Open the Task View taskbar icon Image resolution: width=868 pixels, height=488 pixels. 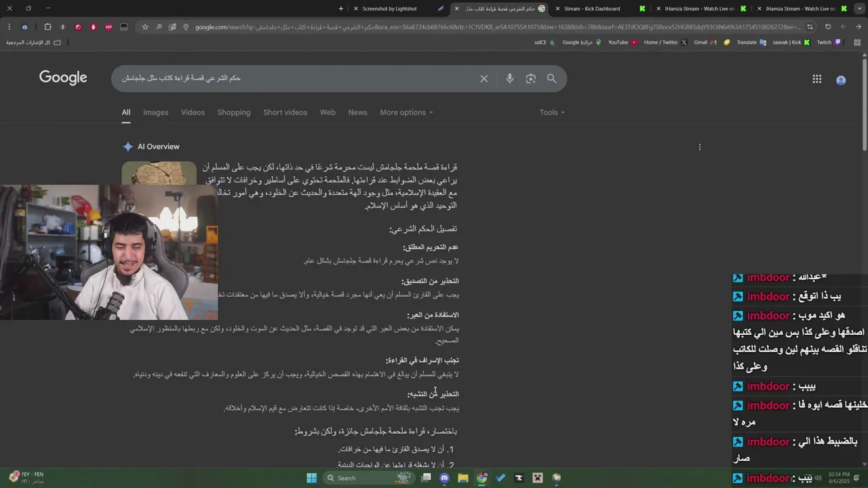pyautogui.click(x=426, y=478)
